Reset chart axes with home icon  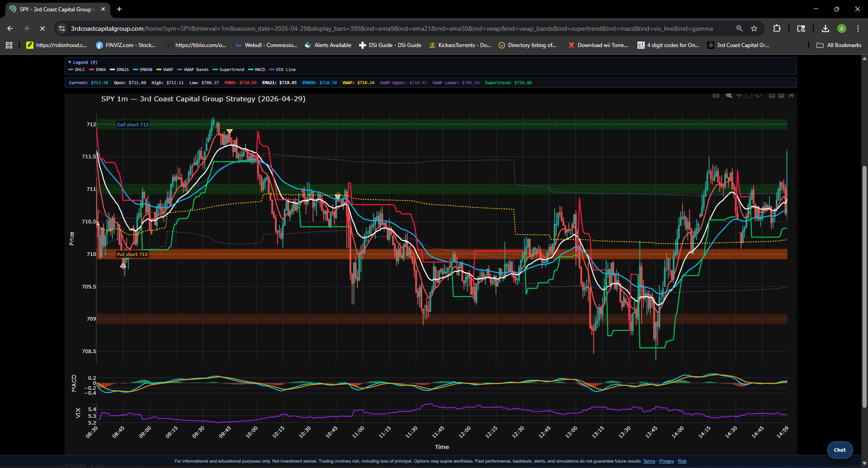point(791,95)
